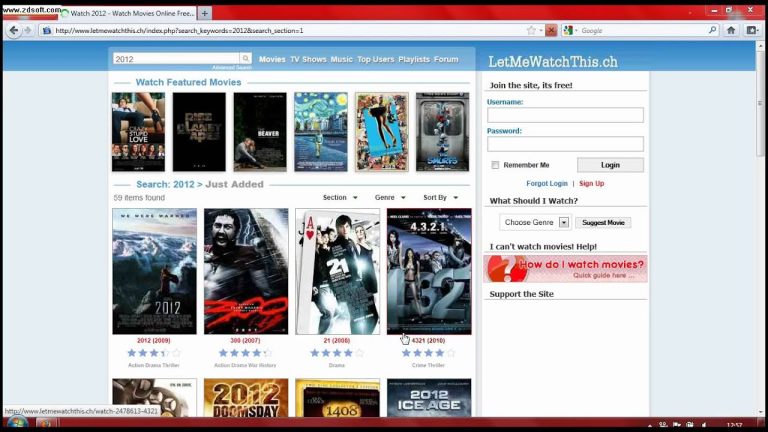Click the Suggest Movie button
The width and height of the screenshot is (768, 432).
(x=603, y=222)
